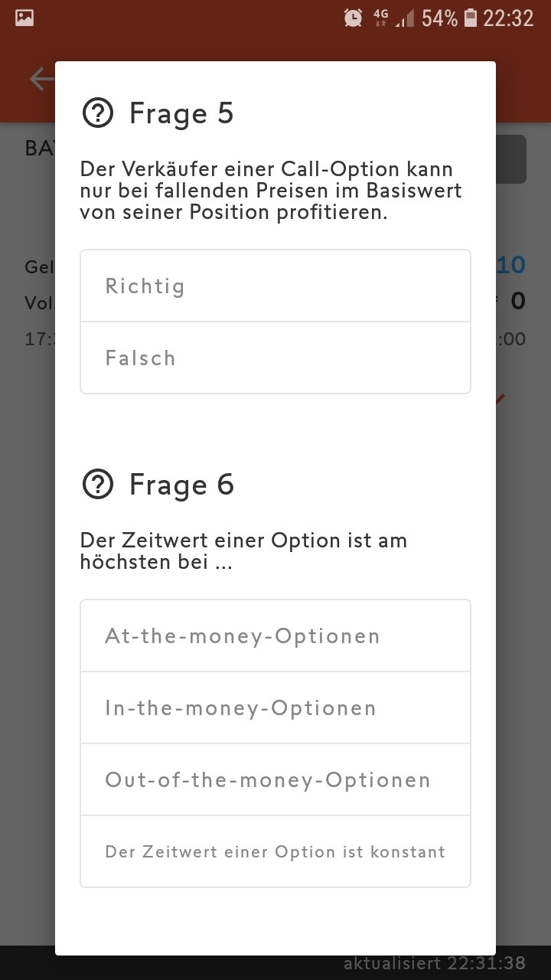Tap the clock showing 22:32
The height and width of the screenshot is (980, 551).
click(508, 18)
